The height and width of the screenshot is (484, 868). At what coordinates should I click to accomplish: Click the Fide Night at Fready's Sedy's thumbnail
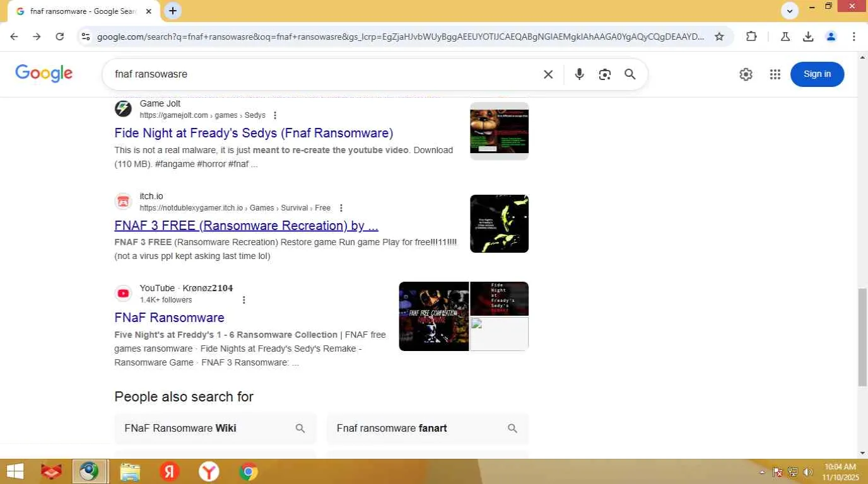(499, 299)
